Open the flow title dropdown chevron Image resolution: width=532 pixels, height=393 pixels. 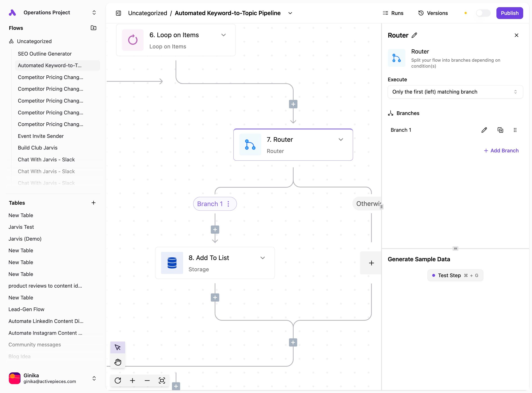pyautogui.click(x=290, y=13)
